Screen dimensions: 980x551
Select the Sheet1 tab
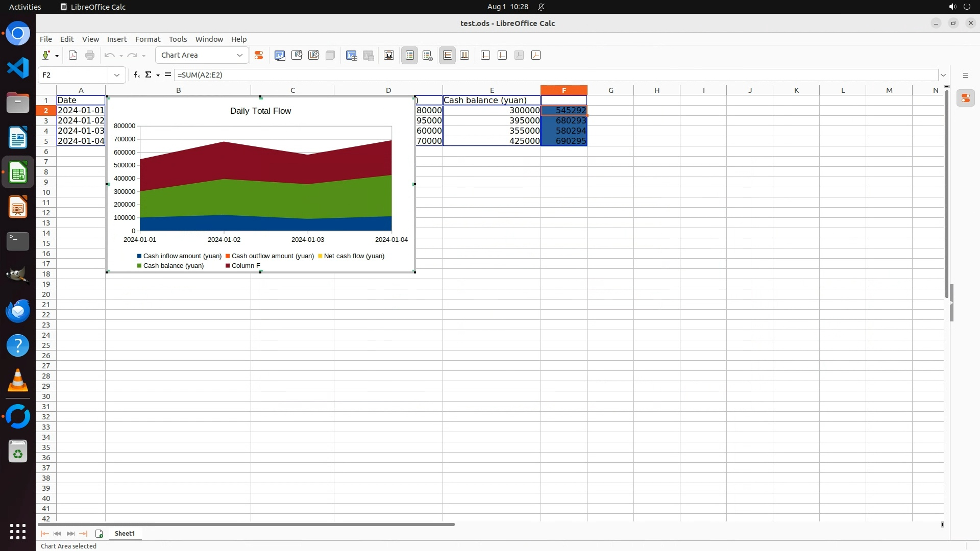(125, 533)
